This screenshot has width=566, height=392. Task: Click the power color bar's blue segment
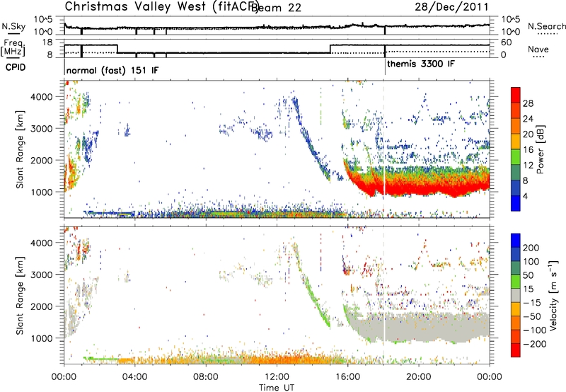click(516, 203)
